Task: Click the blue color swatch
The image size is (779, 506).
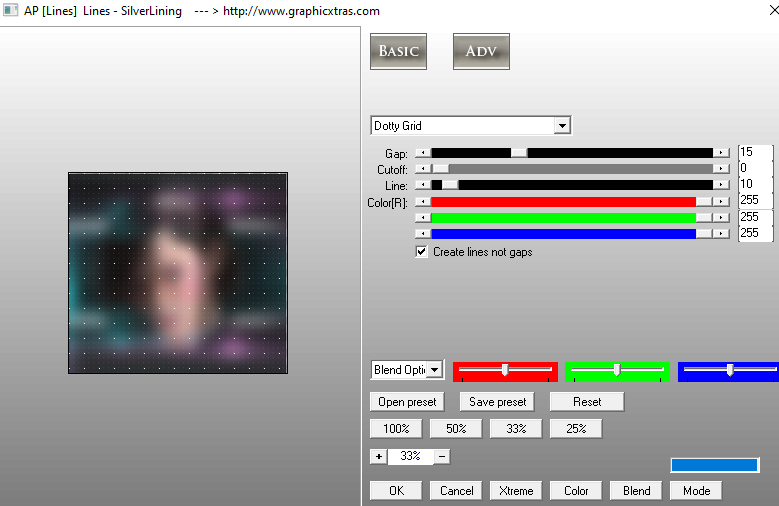Action: tap(714, 465)
